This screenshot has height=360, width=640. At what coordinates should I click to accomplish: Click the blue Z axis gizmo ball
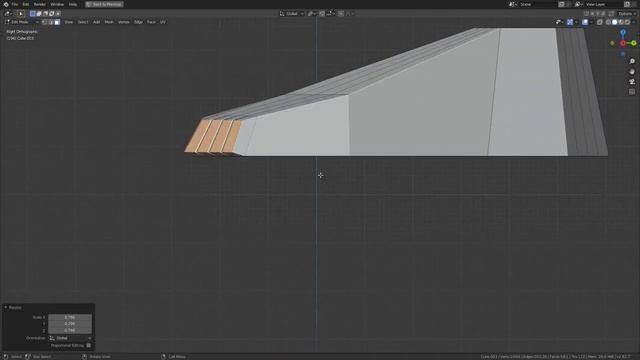point(623,32)
